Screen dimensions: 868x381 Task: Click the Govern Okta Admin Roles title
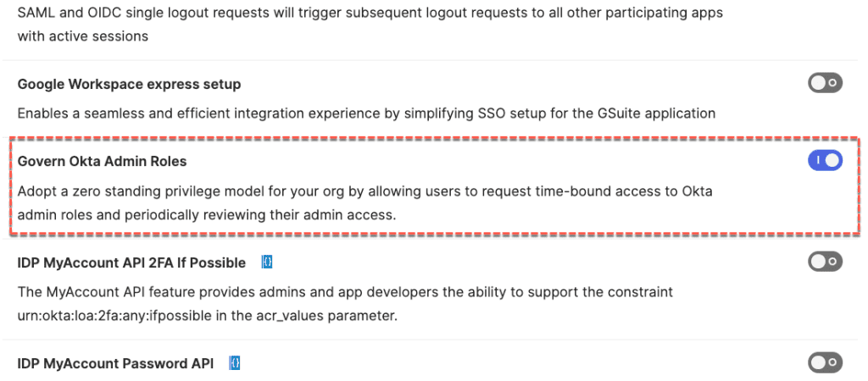pos(102,161)
